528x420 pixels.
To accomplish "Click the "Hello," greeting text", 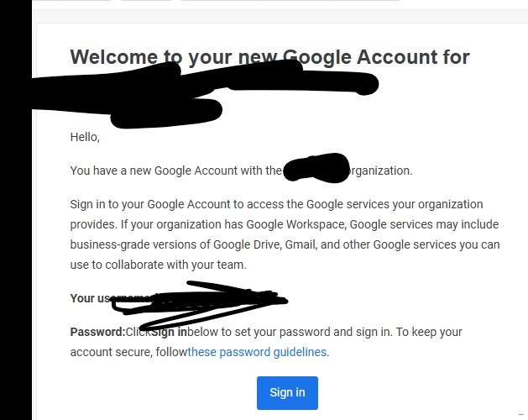I will [x=85, y=137].
